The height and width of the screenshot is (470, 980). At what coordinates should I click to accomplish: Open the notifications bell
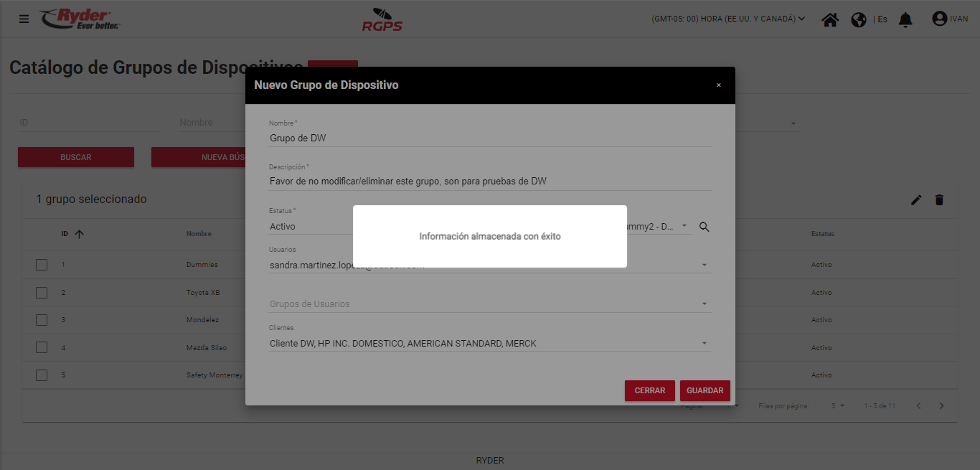pos(905,19)
